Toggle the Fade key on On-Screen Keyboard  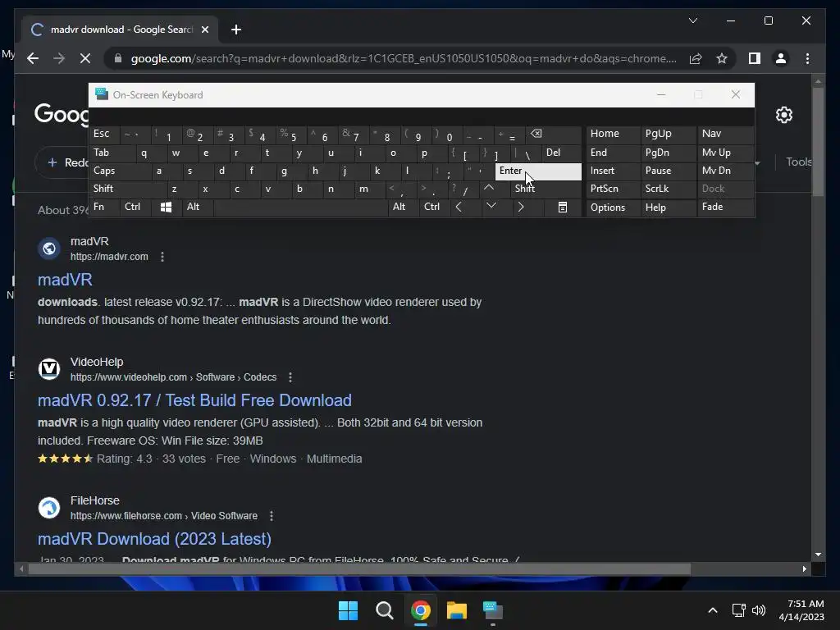725,208
